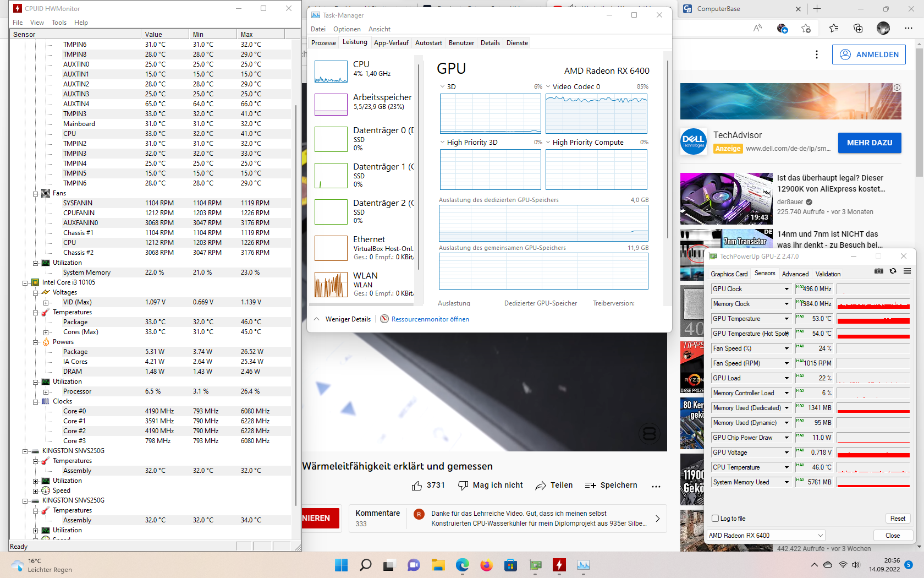The width and height of the screenshot is (924, 578).
Task: Click the Read Aloud icon in Edge toolbar
Action: pos(757,28)
